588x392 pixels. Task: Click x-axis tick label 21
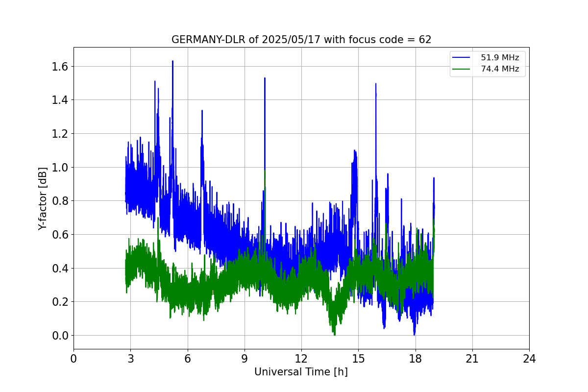[472, 359]
